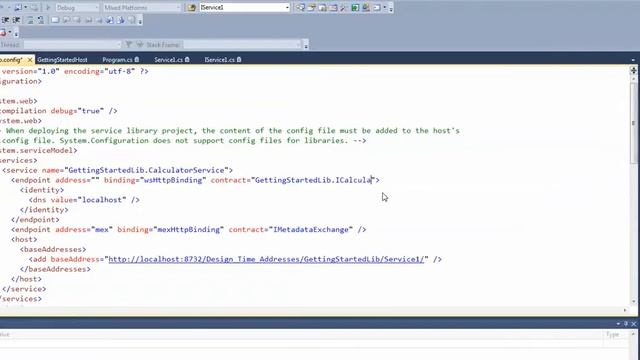Viewport: 640px width, 360px height.
Task: Click the opening <identity> tag
Action: [42, 190]
